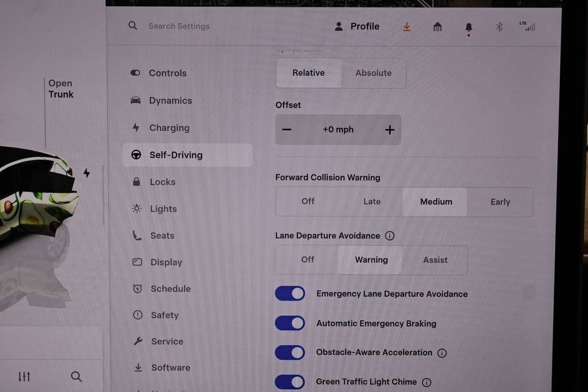Tap the charge port lightning bolt on car
Image resolution: width=588 pixels, height=392 pixels.
[87, 173]
